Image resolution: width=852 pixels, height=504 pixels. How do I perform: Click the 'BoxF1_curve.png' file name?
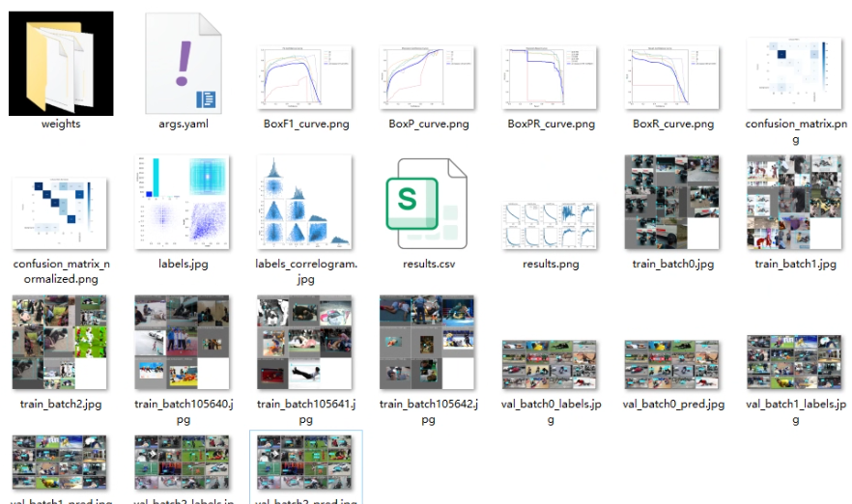pos(306,124)
